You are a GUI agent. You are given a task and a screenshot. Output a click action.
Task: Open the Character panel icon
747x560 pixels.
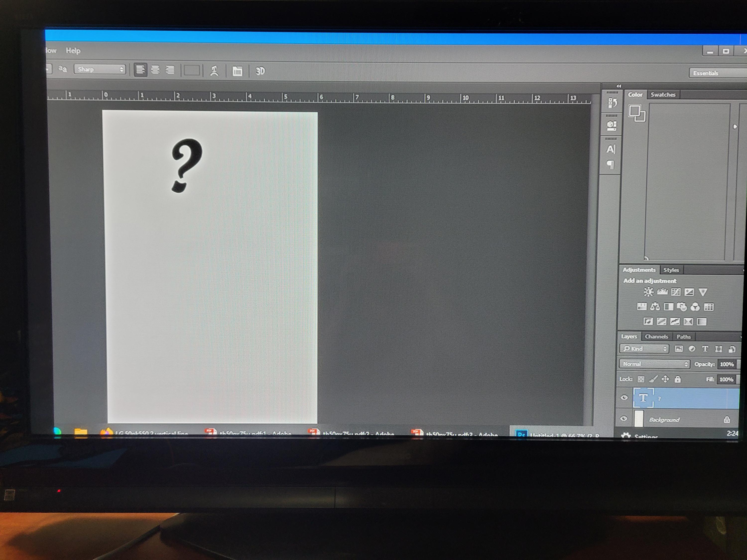(x=611, y=149)
